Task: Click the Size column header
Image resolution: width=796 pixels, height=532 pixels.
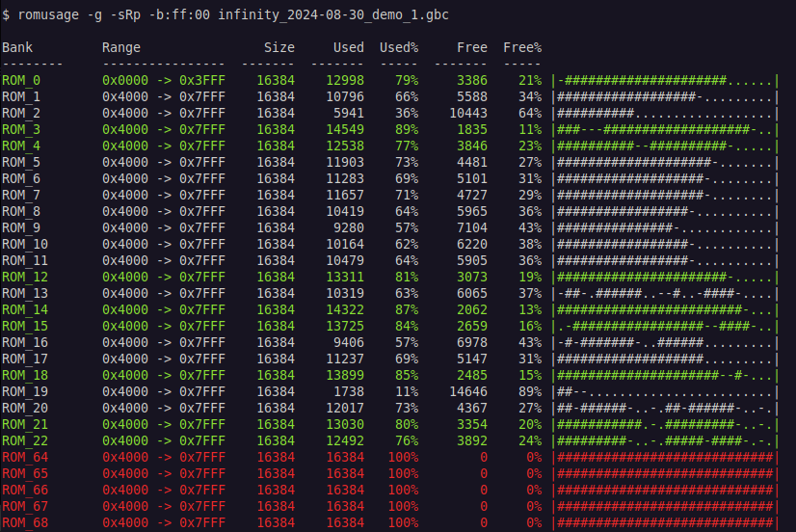Action: [279, 47]
